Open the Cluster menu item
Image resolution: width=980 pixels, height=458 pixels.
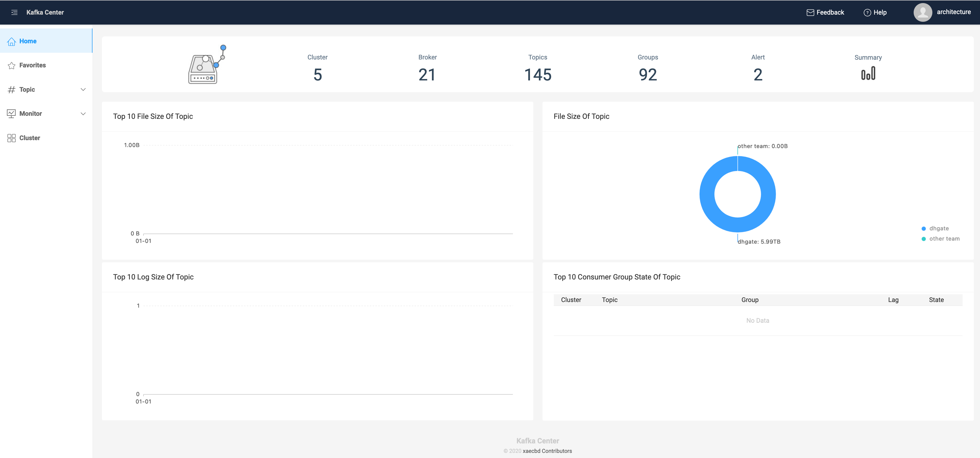tap(46, 138)
